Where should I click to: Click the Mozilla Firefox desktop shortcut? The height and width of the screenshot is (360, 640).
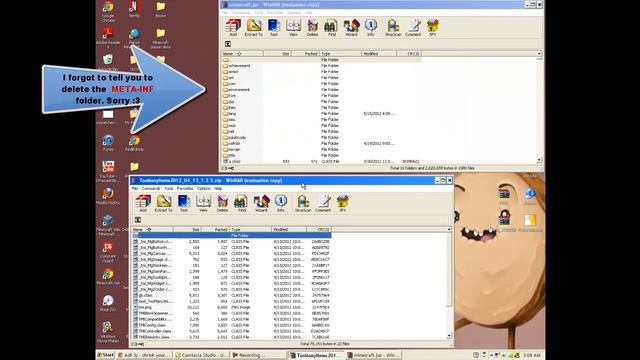[x=108, y=196]
